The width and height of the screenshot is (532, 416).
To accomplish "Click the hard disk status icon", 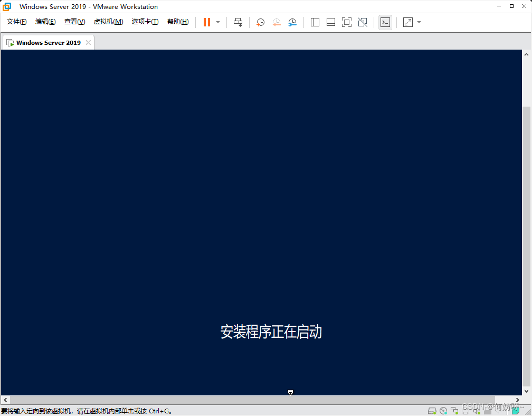I will pyautogui.click(x=432, y=411).
